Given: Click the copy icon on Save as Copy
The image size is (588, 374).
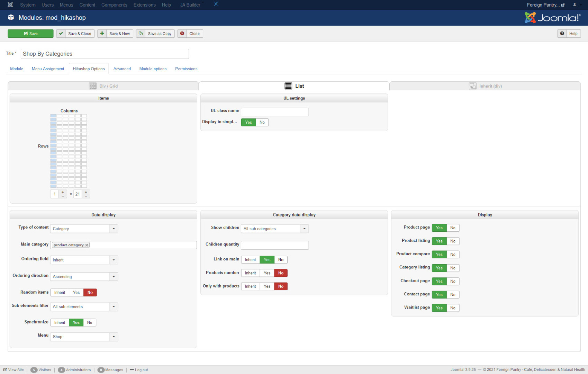Looking at the screenshot, I should (x=141, y=34).
